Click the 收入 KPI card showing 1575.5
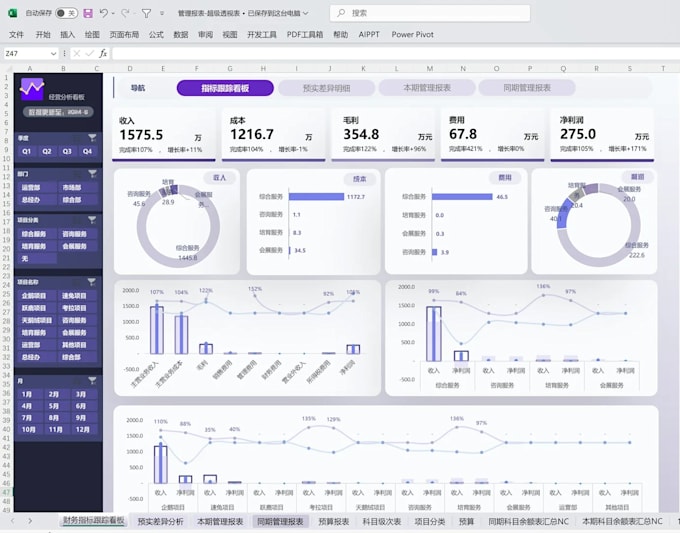This screenshot has height=533, width=680. tap(163, 135)
